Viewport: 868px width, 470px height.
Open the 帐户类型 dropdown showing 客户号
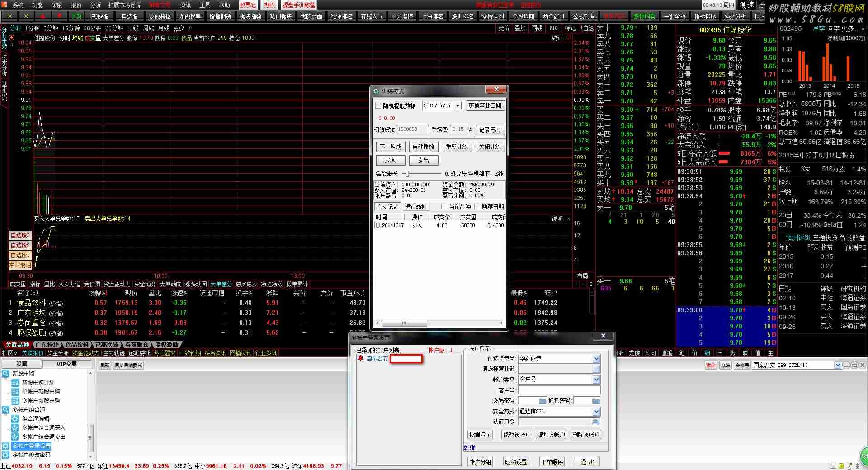point(596,379)
